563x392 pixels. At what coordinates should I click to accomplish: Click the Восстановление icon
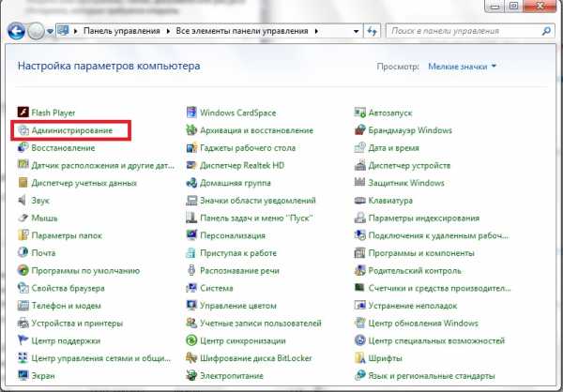pyautogui.click(x=23, y=147)
